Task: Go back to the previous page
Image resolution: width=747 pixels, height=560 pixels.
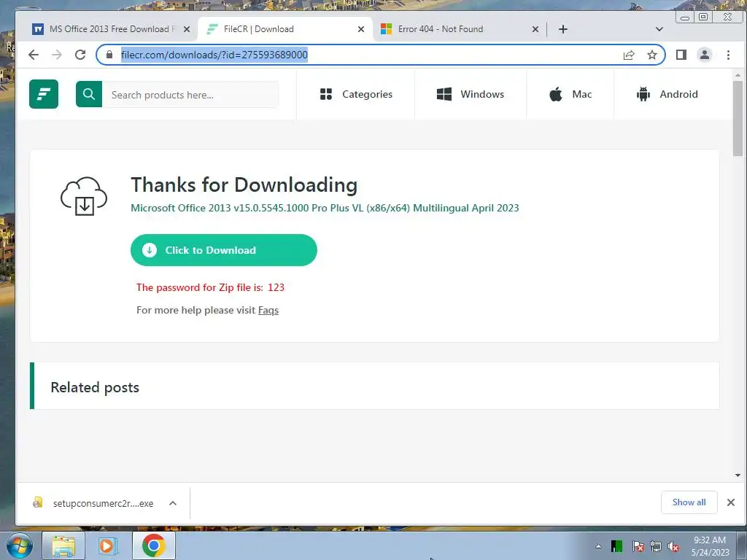Action: pos(34,55)
